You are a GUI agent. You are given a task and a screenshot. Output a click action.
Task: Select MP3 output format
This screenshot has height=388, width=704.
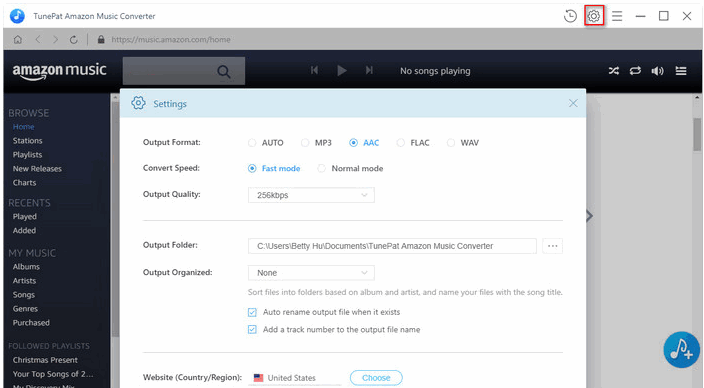click(x=305, y=143)
